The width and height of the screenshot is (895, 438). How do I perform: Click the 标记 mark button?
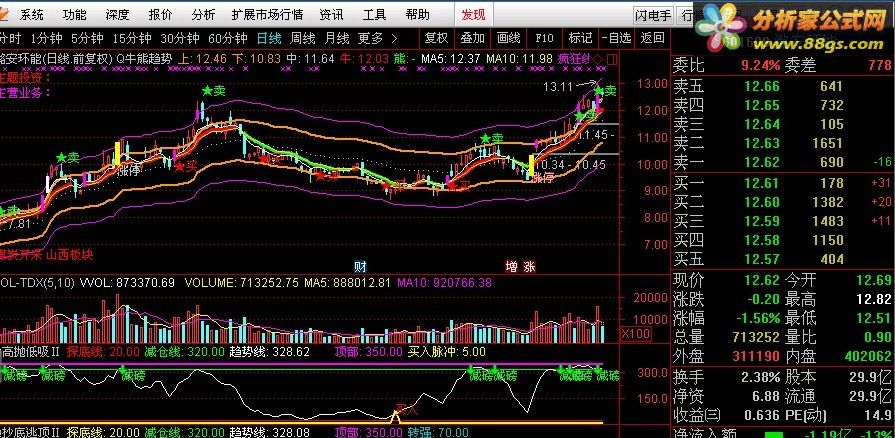pos(580,38)
